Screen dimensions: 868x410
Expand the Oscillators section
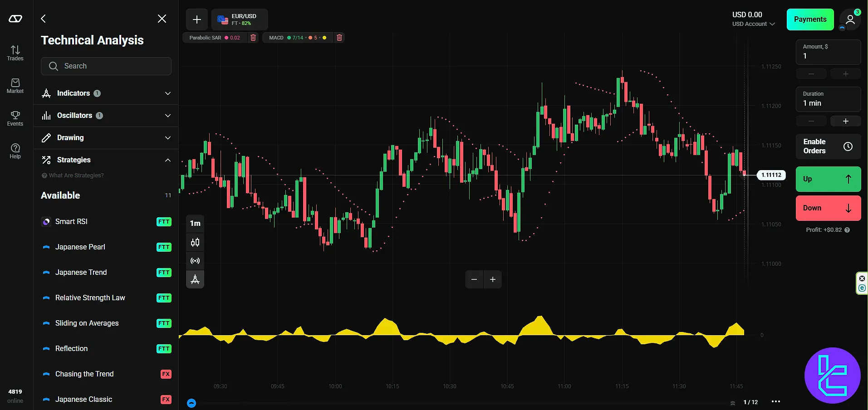pos(106,116)
